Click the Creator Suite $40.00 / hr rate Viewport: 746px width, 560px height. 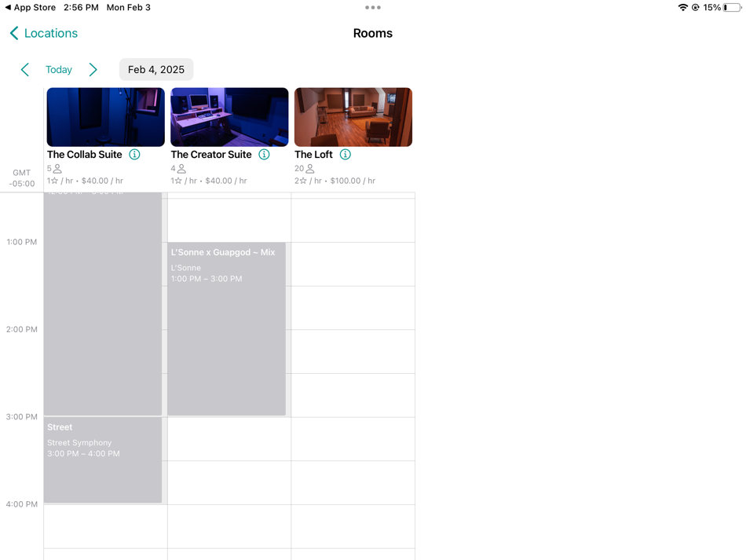[x=226, y=181]
